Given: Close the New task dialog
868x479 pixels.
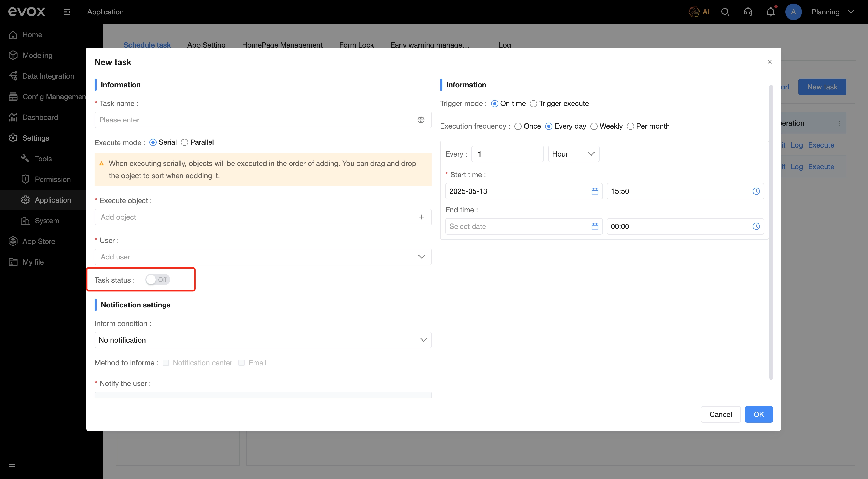Looking at the screenshot, I should (770, 62).
